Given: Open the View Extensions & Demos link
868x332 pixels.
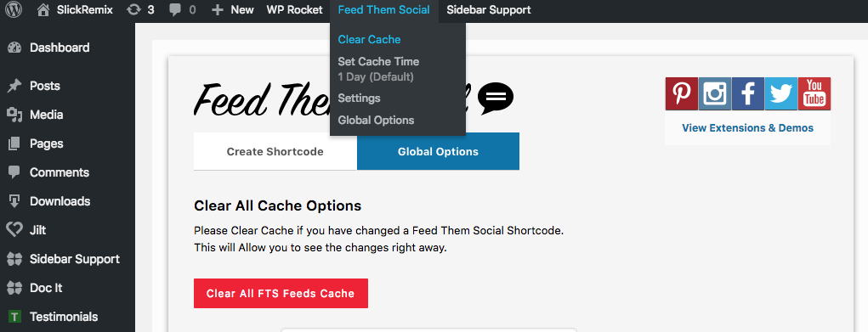Looking at the screenshot, I should (x=747, y=128).
